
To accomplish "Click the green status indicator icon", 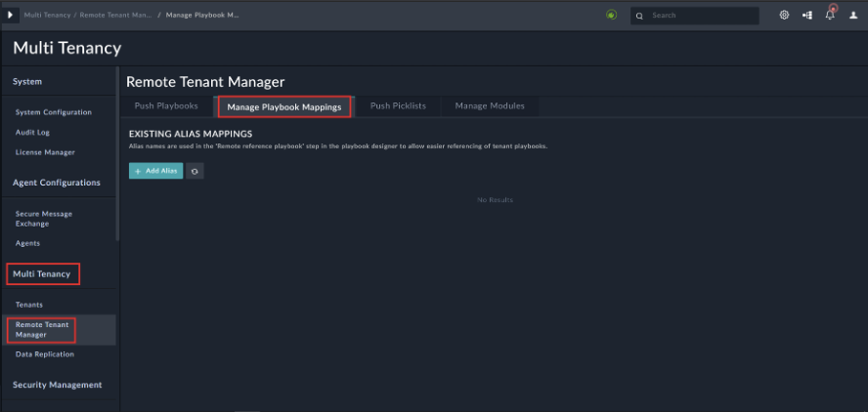I will (611, 16).
